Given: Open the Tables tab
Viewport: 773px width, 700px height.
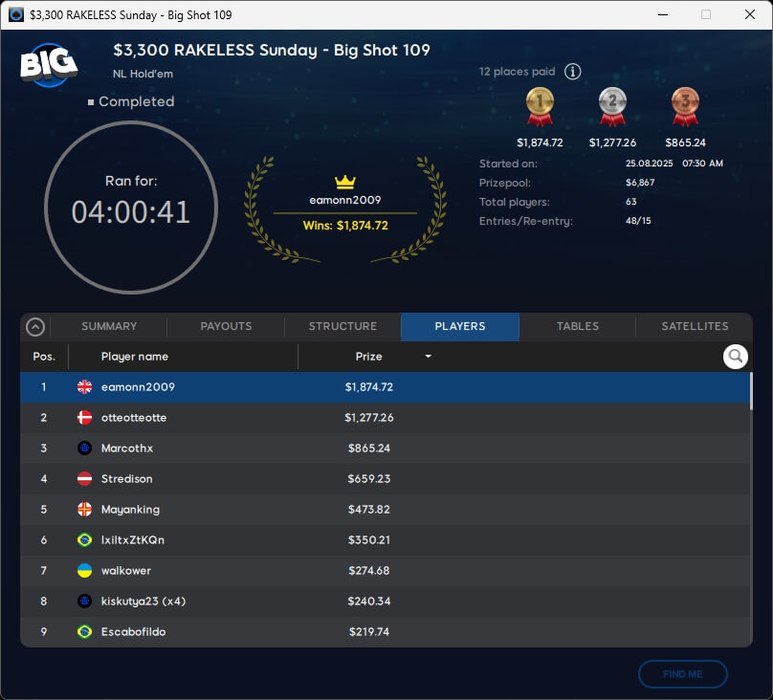Looking at the screenshot, I should point(578,327).
